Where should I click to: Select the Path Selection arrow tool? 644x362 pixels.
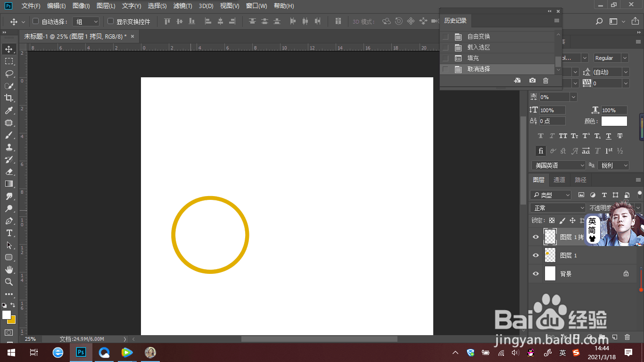pyautogui.click(x=9, y=245)
